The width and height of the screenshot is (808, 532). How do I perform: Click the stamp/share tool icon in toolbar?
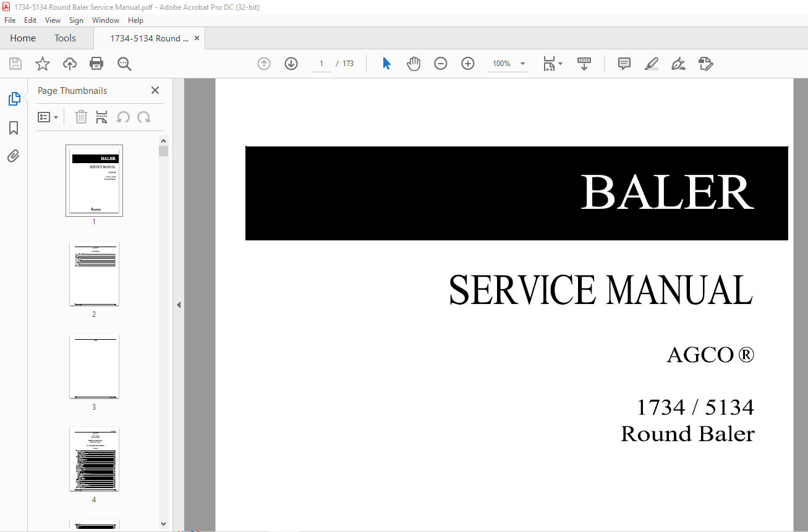coord(705,64)
